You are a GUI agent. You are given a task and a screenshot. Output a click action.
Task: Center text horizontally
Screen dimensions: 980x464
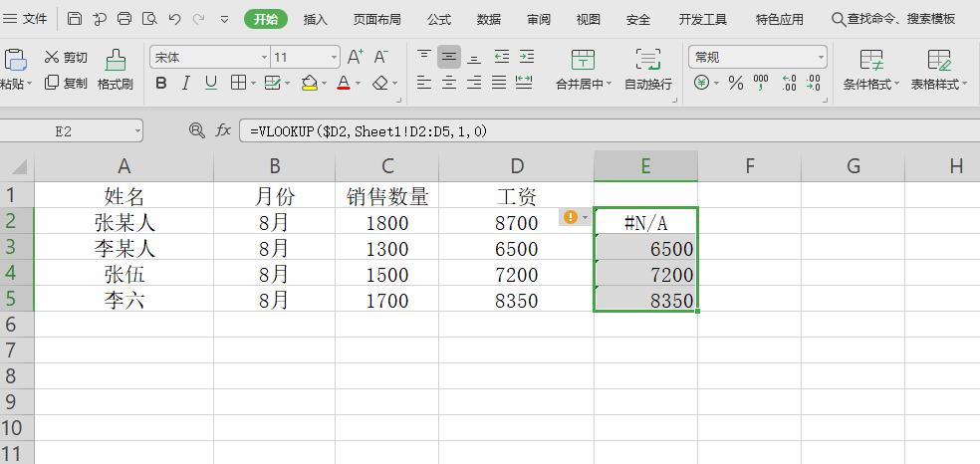tap(449, 83)
